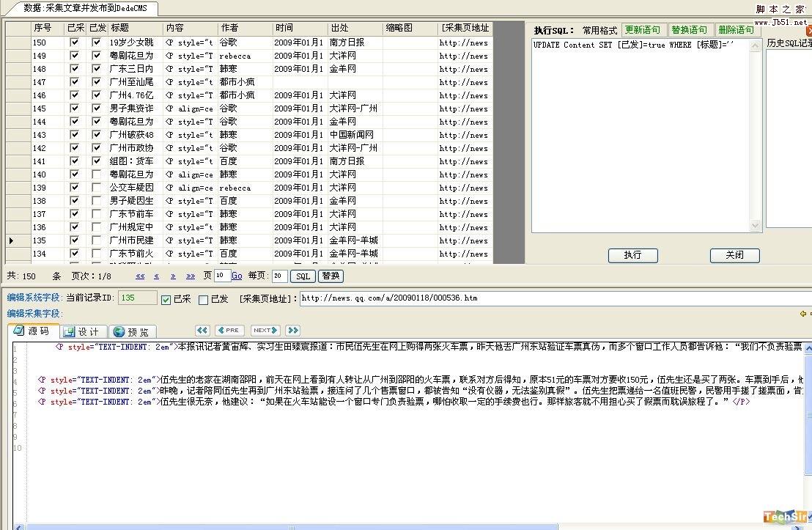This screenshot has height=530, width=812.
Task: Jump to last record with double-right arrow icon
Action: click(292, 331)
